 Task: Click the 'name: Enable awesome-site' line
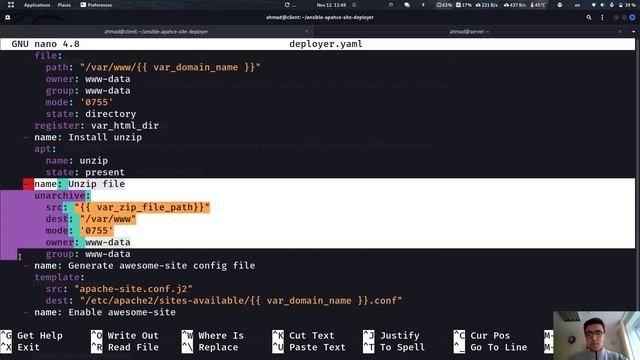click(105, 312)
